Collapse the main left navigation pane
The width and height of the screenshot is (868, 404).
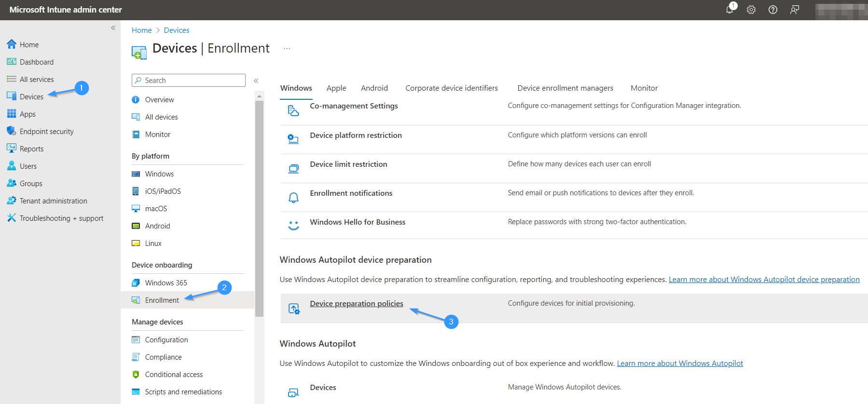click(113, 28)
